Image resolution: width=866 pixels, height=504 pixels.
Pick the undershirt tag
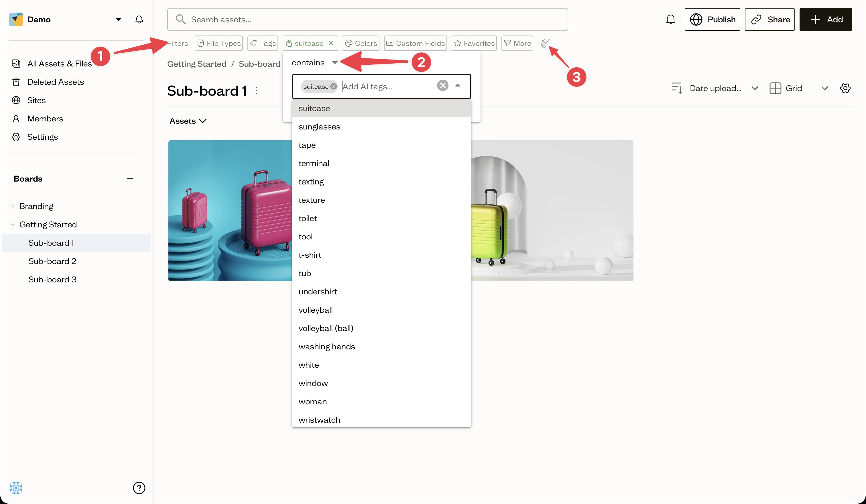[x=381, y=292]
